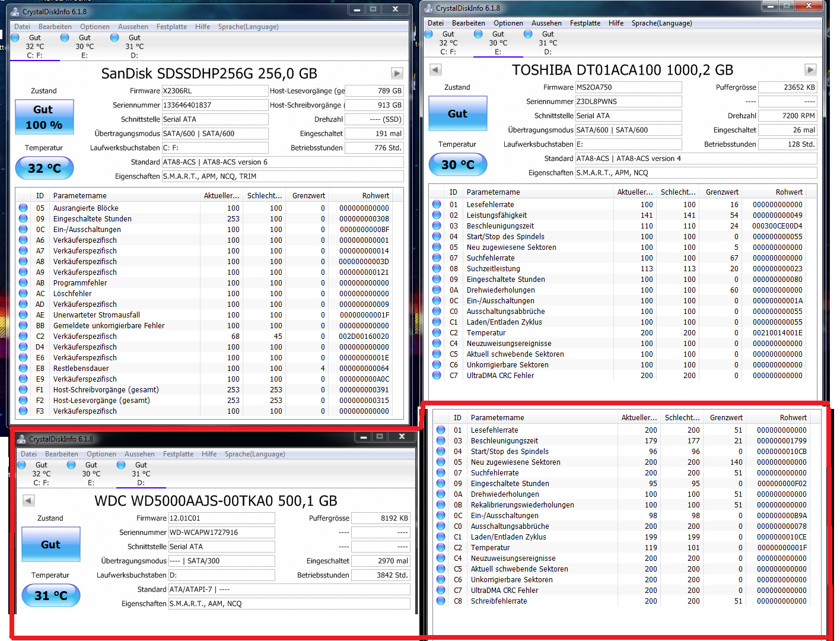Click SanDisk SDSSDHP256G 256,0 GB title

point(209,73)
